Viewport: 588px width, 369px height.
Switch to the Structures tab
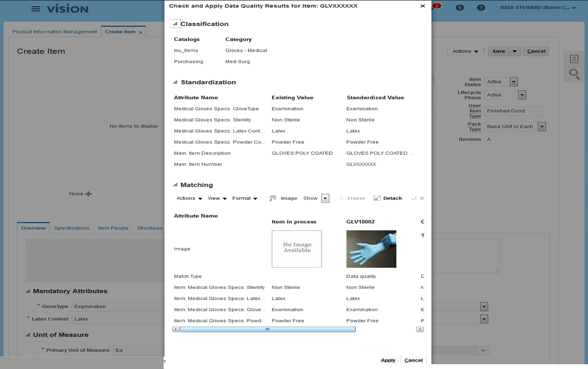149,228
